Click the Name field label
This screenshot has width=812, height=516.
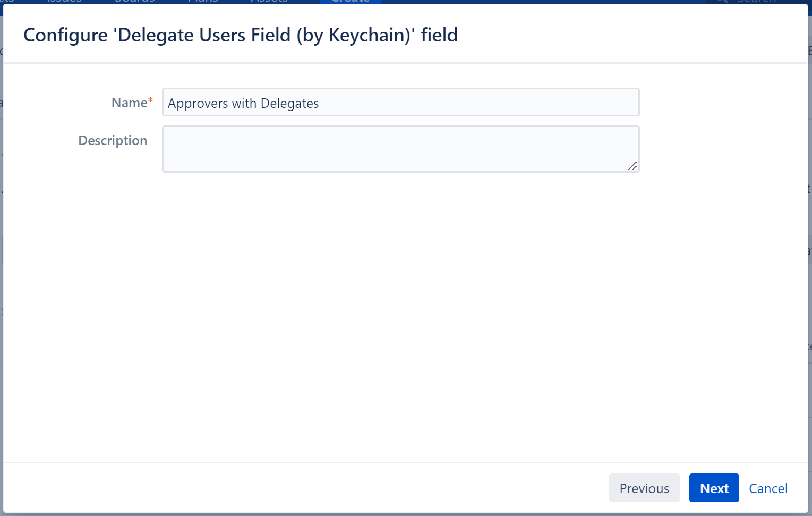pyautogui.click(x=129, y=103)
